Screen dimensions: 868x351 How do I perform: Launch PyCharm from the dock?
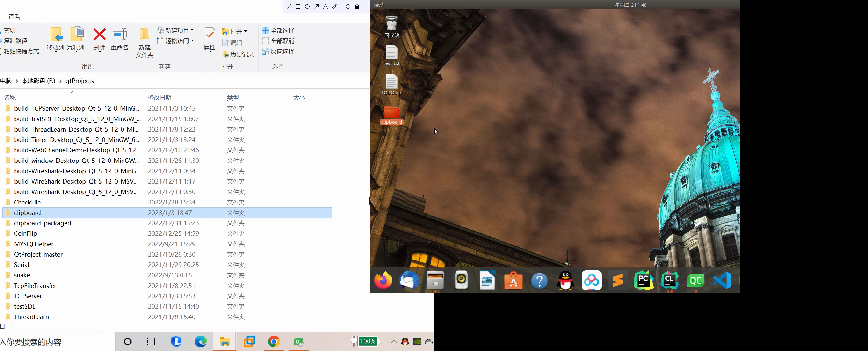click(x=644, y=280)
